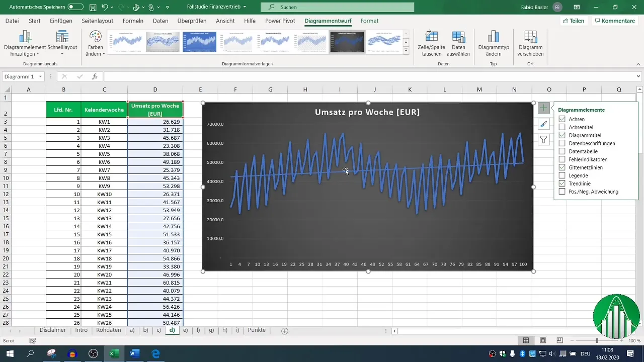Click the Windows Start button
This screenshot has height=362, width=644.
coord(10,353)
